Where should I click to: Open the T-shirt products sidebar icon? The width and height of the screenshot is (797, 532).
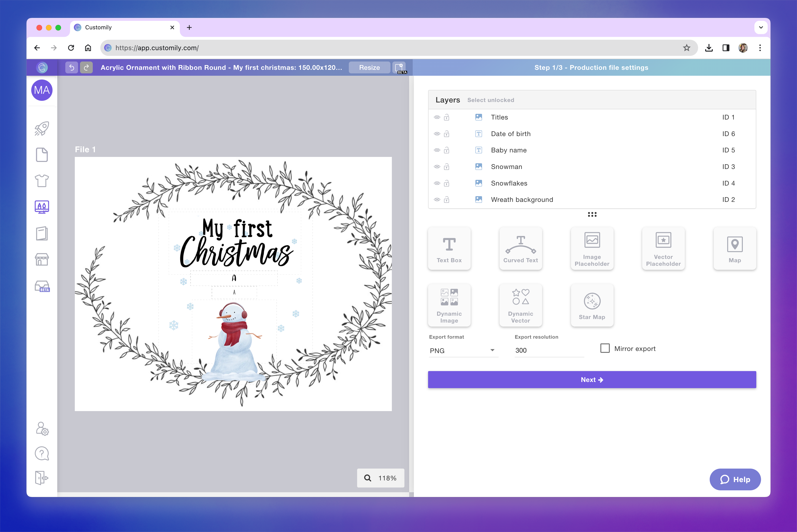(x=42, y=181)
